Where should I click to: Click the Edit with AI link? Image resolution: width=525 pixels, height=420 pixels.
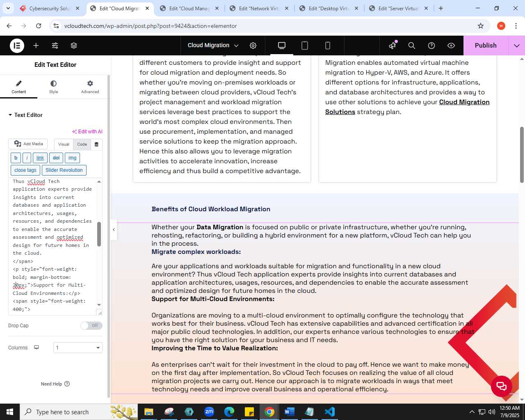(x=87, y=132)
